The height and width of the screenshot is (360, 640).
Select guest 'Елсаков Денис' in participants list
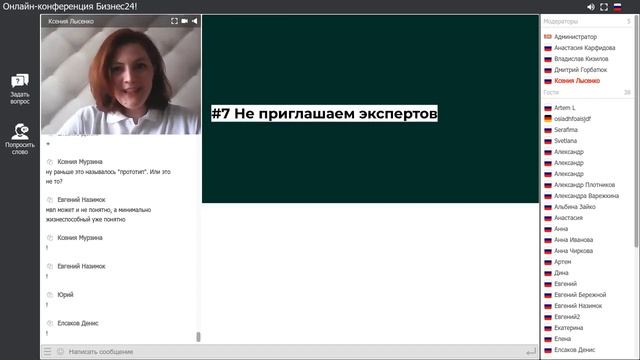tap(575, 350)
